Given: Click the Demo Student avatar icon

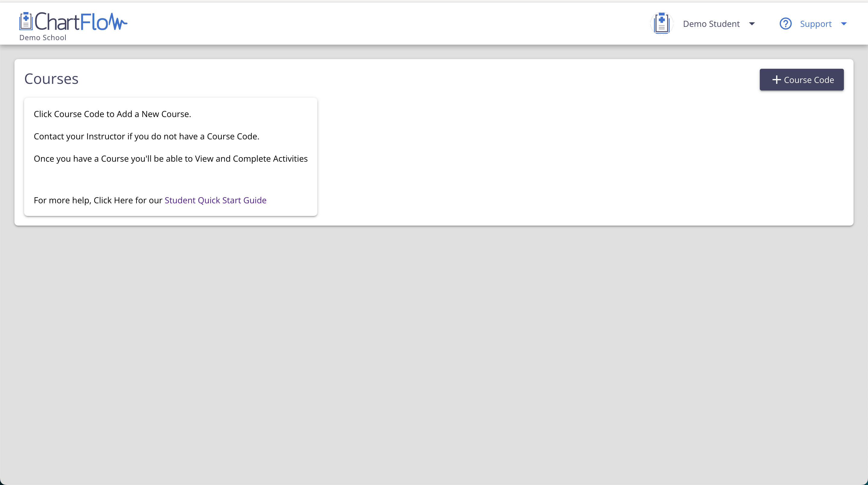Looking at the screenshot, I should pyautogui.click(x=662, y=24).
